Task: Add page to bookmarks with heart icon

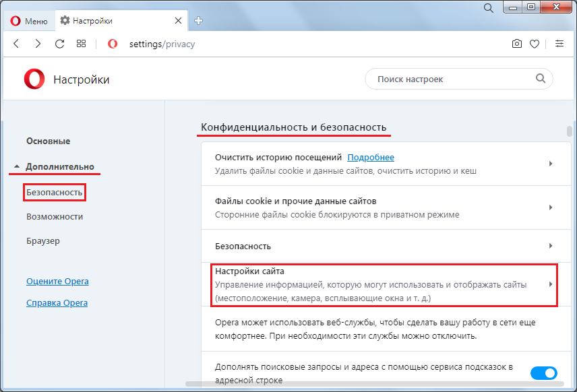Action: tap(535, 44)
